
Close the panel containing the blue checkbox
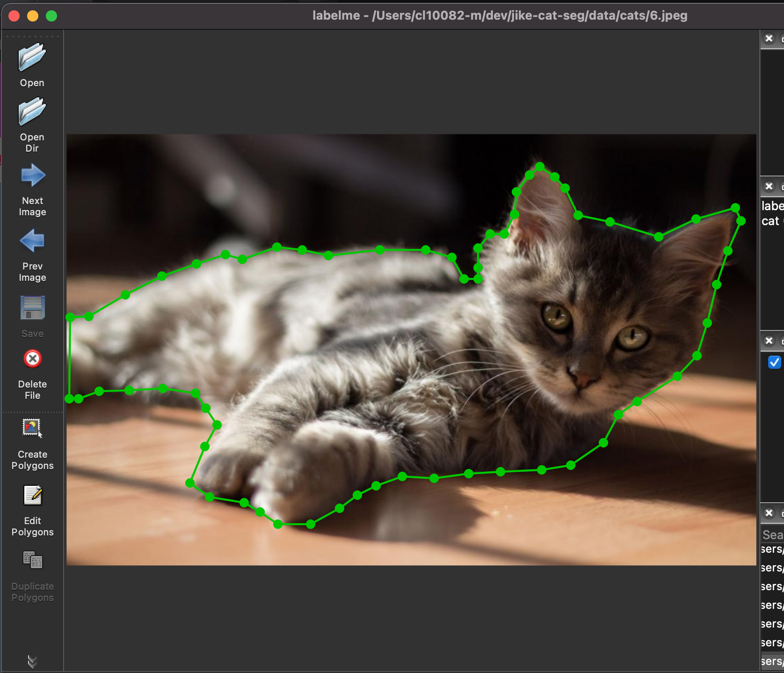tap(769, 341)
